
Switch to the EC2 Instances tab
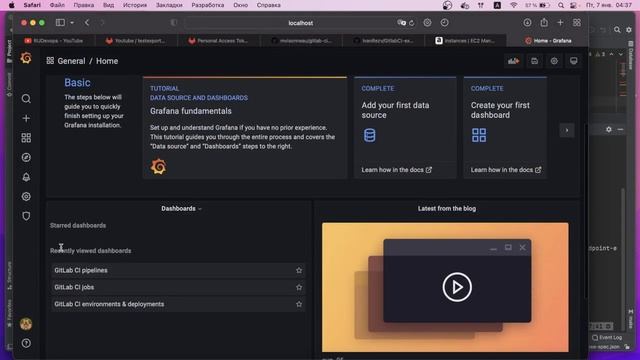coord(465,41)
